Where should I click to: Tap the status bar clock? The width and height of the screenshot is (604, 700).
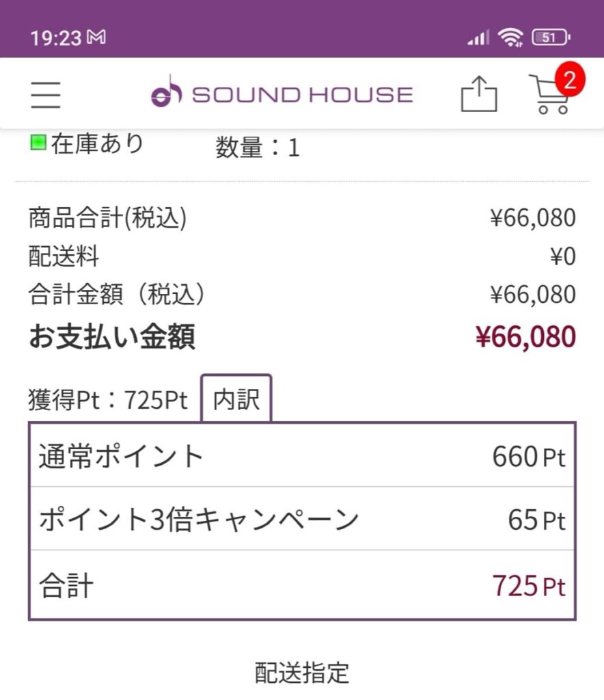tap(55, 37)
